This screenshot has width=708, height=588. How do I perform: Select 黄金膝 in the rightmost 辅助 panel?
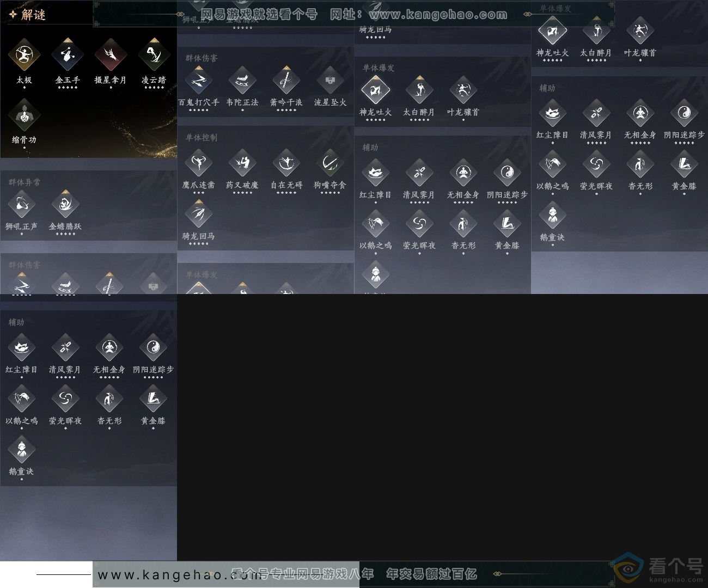tap(684, 164)
